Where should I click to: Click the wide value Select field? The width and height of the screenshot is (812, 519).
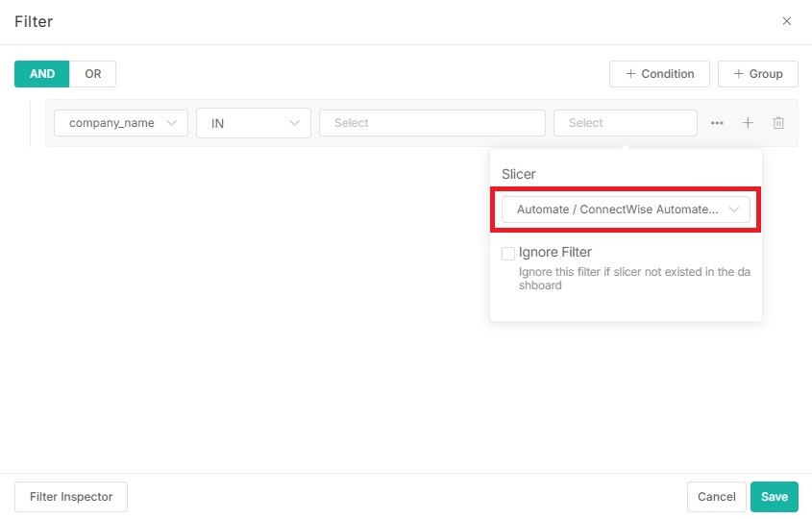pos(431,123)
